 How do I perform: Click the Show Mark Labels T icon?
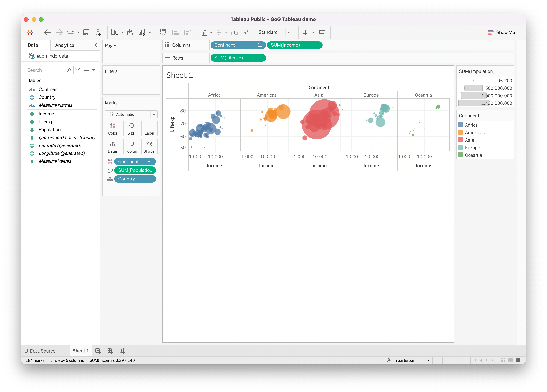point(234,32)
